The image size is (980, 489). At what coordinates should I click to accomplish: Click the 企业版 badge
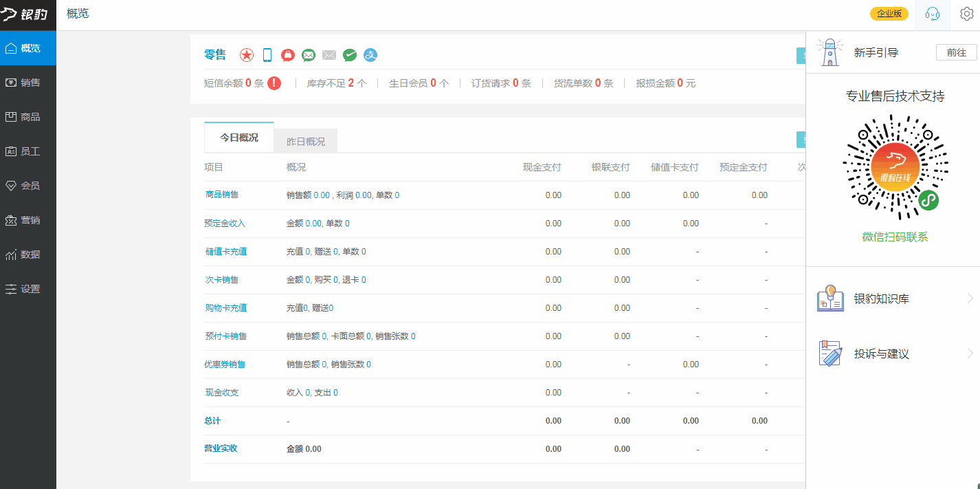[x=889, y=14]
